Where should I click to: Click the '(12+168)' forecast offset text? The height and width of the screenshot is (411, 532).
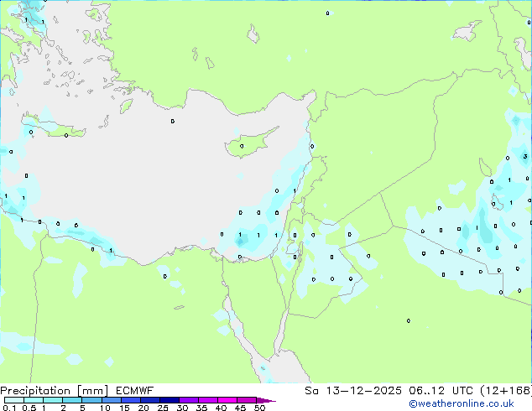(x=506, y=391)
